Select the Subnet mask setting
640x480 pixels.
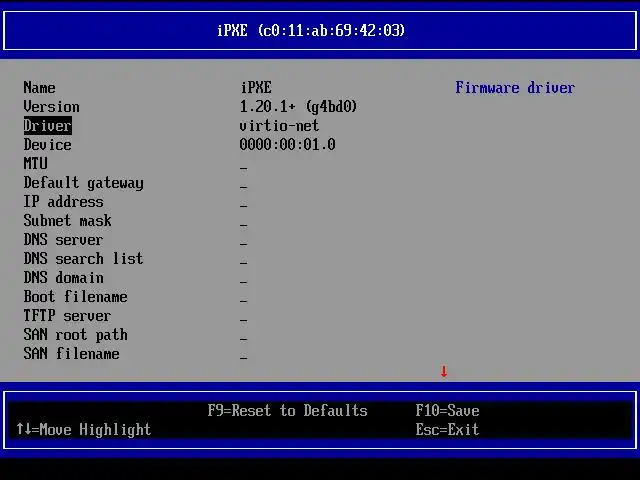click(67, 221)
